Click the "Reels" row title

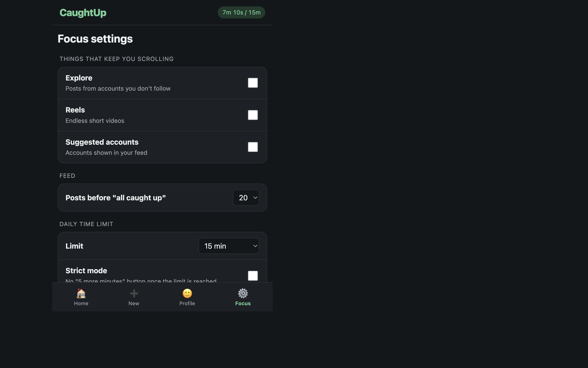coord(75,110)
